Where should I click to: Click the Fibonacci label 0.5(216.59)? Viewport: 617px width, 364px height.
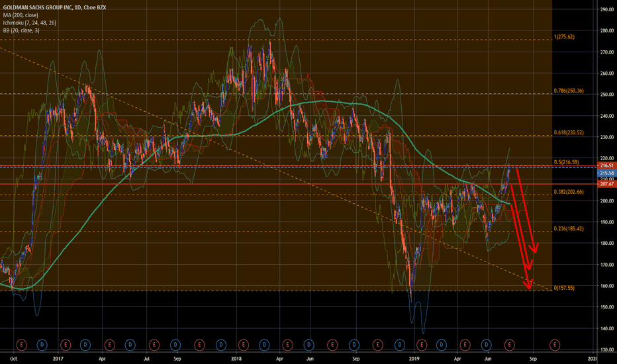[x=566, y=162]
